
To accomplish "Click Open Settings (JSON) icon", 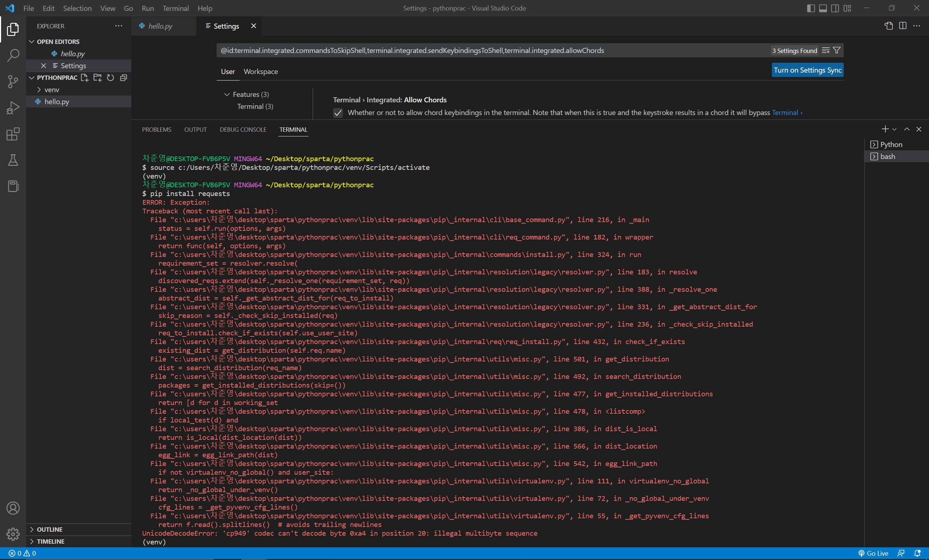I will click(x=889, y=26).
